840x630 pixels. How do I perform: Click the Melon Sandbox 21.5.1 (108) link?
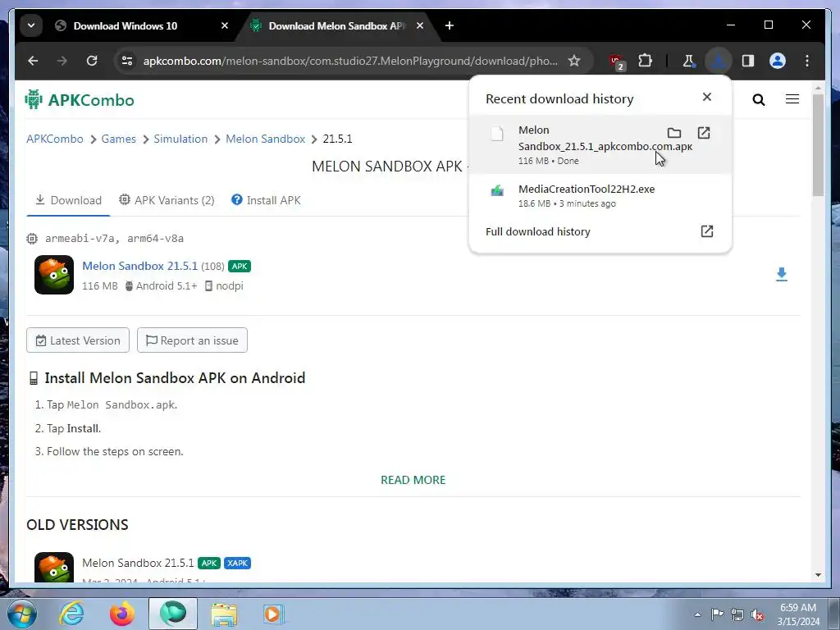(139, 266)
